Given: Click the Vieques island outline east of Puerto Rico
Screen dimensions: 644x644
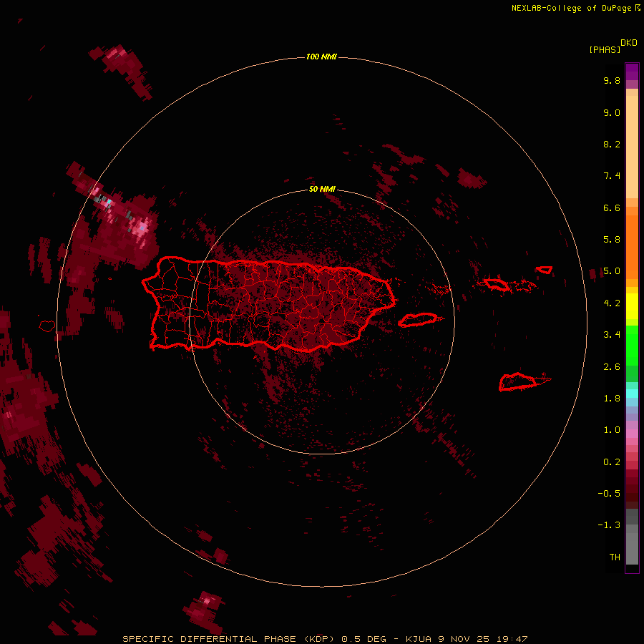Looking at the screenshot, I should coord(419,320).
